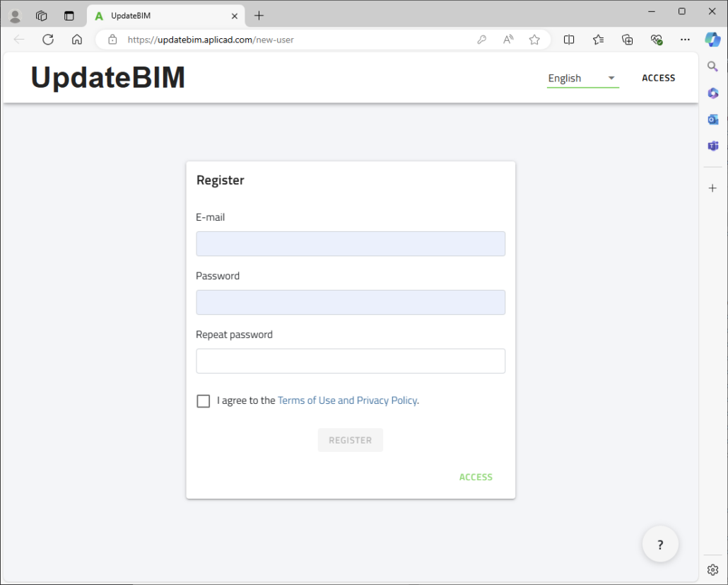Add page to favorites star
The width and height of the screenshot is (728, 585).
pos(534,40)
